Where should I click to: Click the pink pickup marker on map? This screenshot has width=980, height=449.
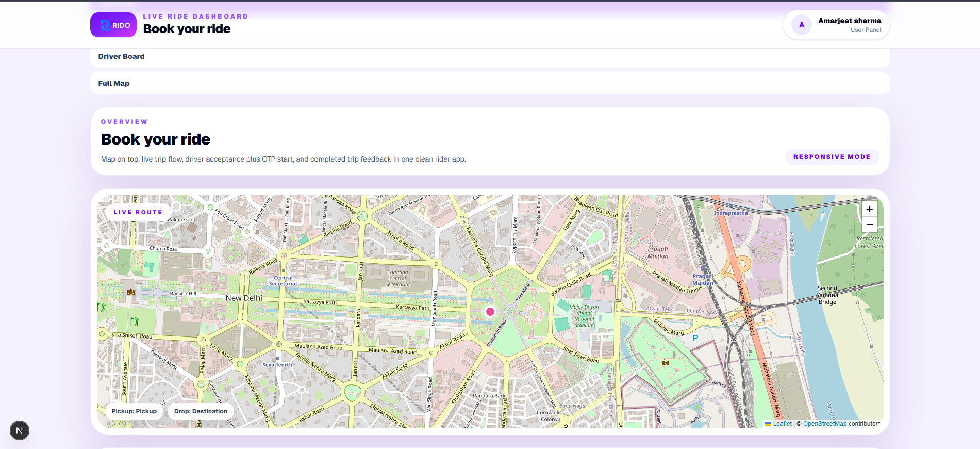click(x=490, y=312)
